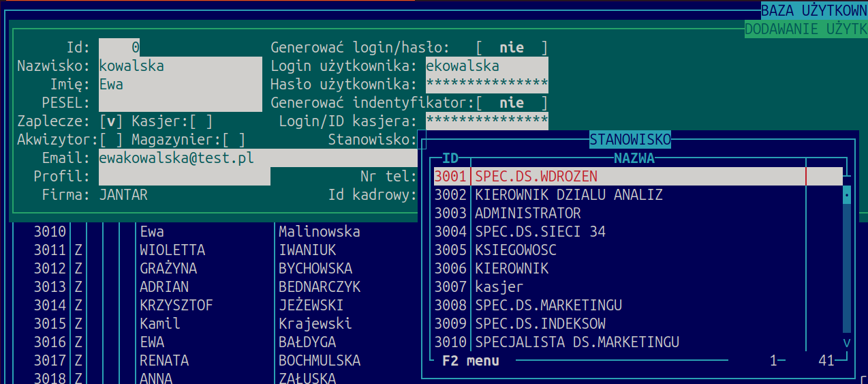The image size is (868, 384).
Task: Select SPEC.DS.SIECI 34 position entry
Action: (x=540, y=232)
